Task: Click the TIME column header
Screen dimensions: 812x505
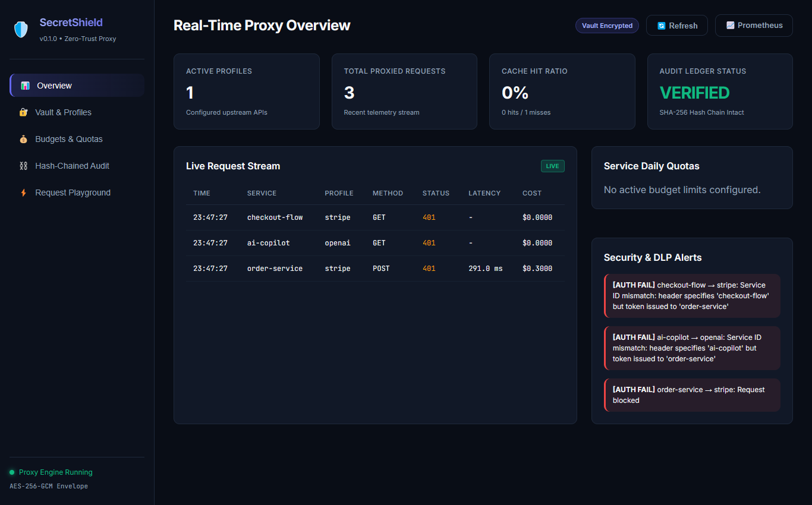Action: click(x=202, y=193)
